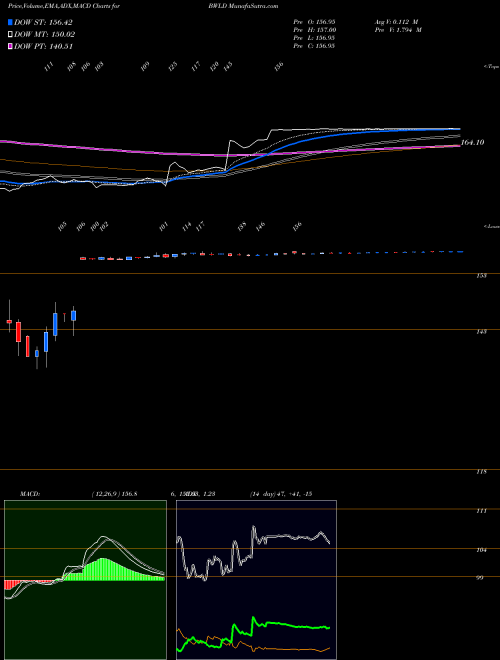Click the 'Avg V: 0.112 M' value
Viewport: 500px width, 660px height.
(x=396, y=22)
